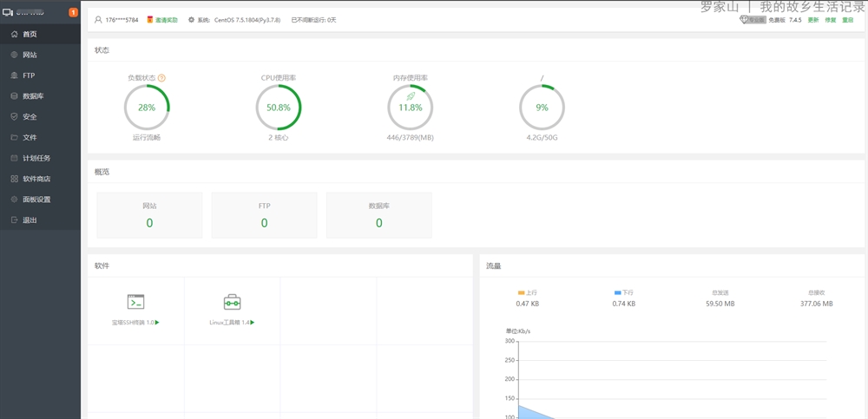Click the 宝塔SSH终端 1.0 label
This screenshot has width=868, height=419.
click(x=133, y=322)
